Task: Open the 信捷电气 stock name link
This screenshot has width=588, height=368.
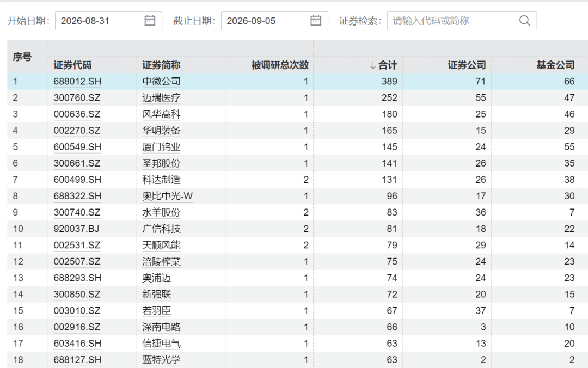Action: (x=161, y=344)
